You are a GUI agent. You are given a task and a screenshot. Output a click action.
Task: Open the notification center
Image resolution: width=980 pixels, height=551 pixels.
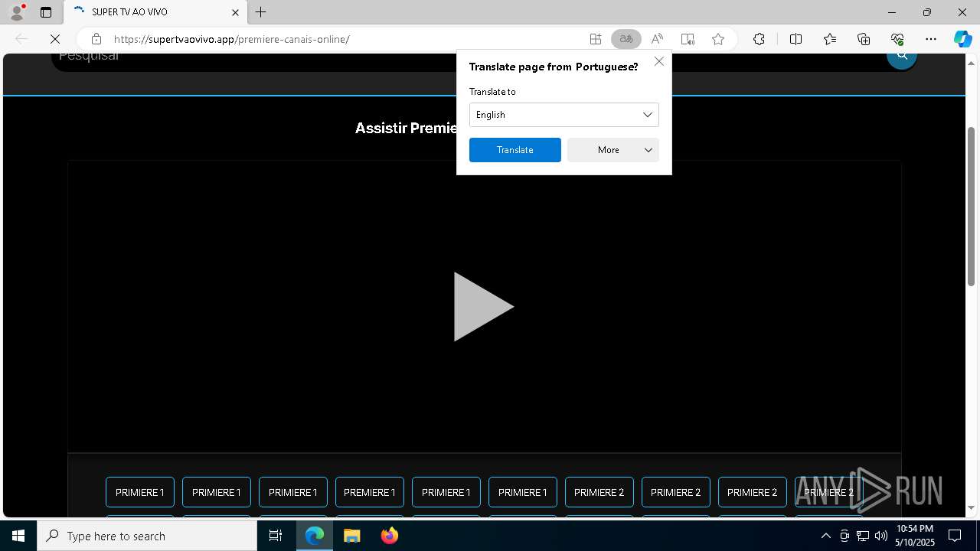click(x=955, y=536)
